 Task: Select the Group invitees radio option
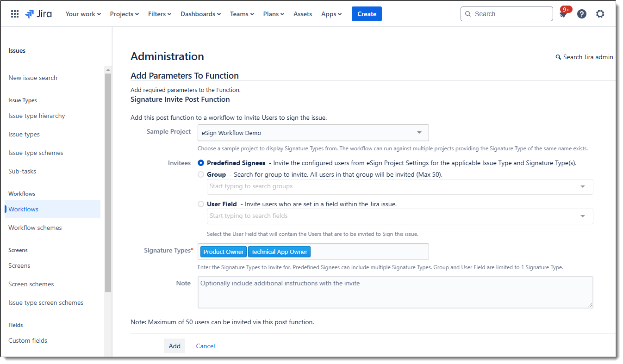click(x=201, y=174)
